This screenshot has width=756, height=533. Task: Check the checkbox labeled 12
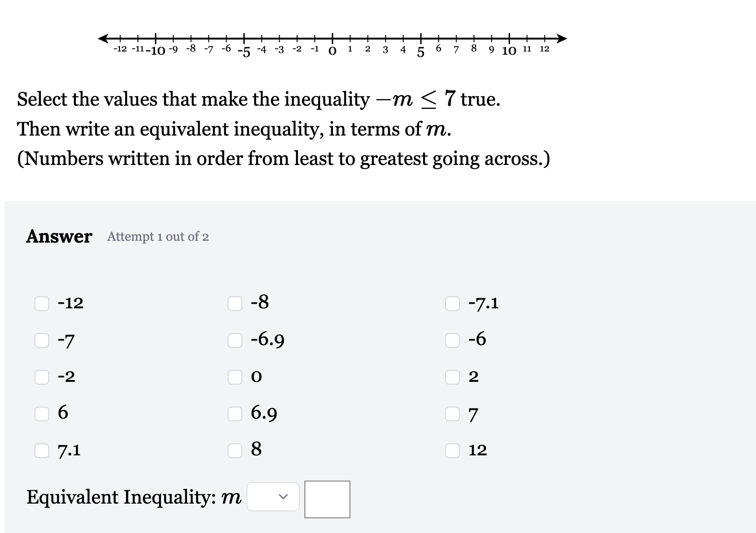pos(452,450)
